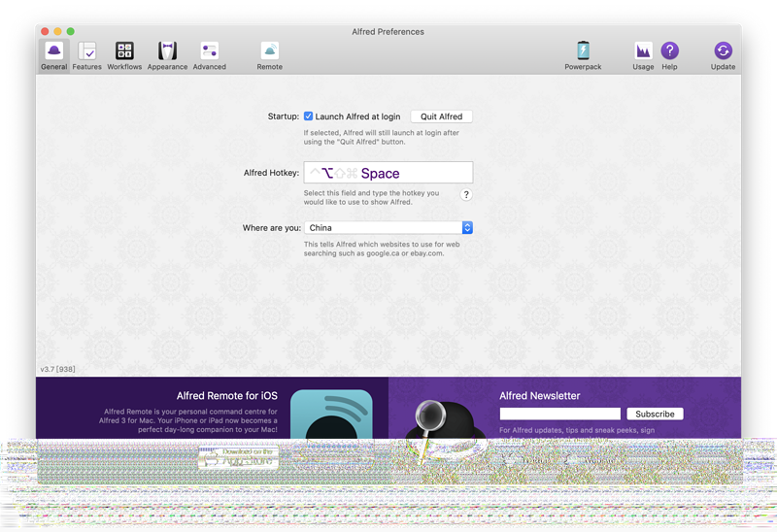Toggle Launch Alfred at login checkbox
Image resolution: width=777 pixels, height=532 pixels.
pos(308,116)
